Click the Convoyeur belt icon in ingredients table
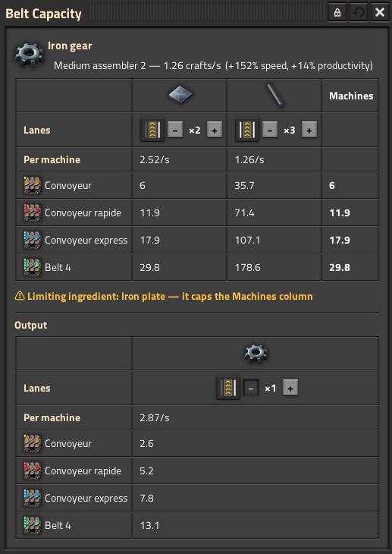This screenshot has width=392, height=554. tap(32, 185)
